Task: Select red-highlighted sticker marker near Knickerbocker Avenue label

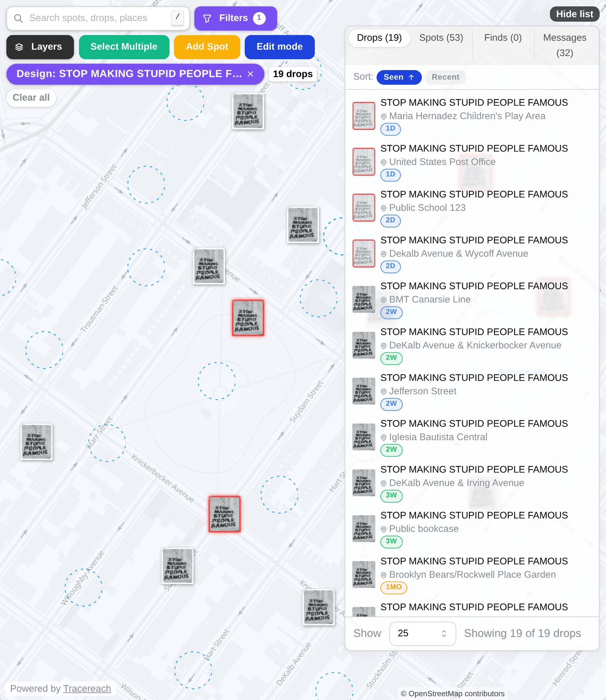Action: point(225,514)
